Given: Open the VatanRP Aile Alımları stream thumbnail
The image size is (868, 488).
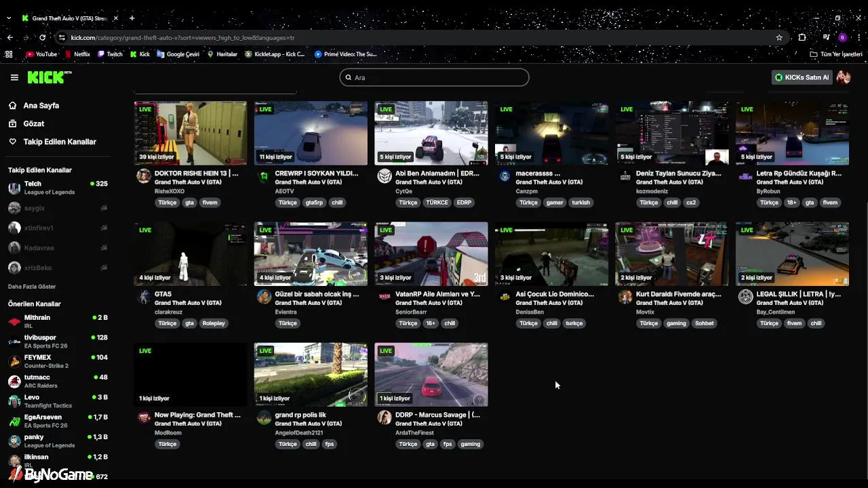Looking at the screenshot, I should (x=431, y=253).
